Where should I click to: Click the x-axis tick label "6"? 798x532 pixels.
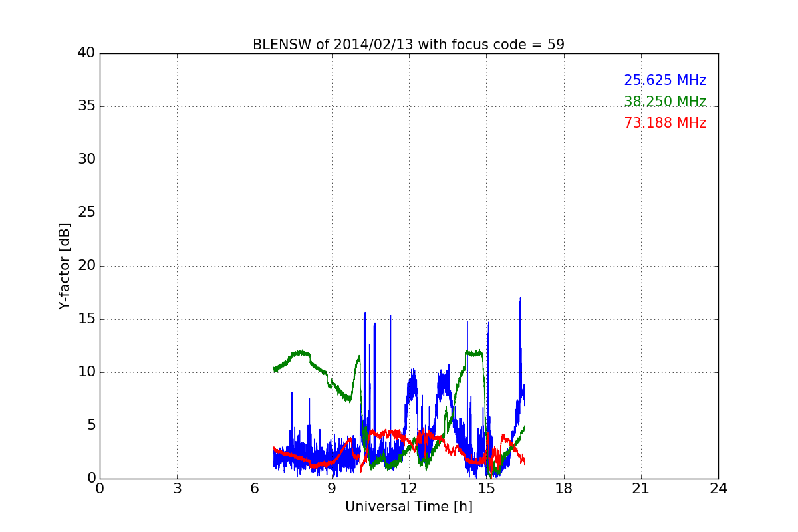pos(254,489)
